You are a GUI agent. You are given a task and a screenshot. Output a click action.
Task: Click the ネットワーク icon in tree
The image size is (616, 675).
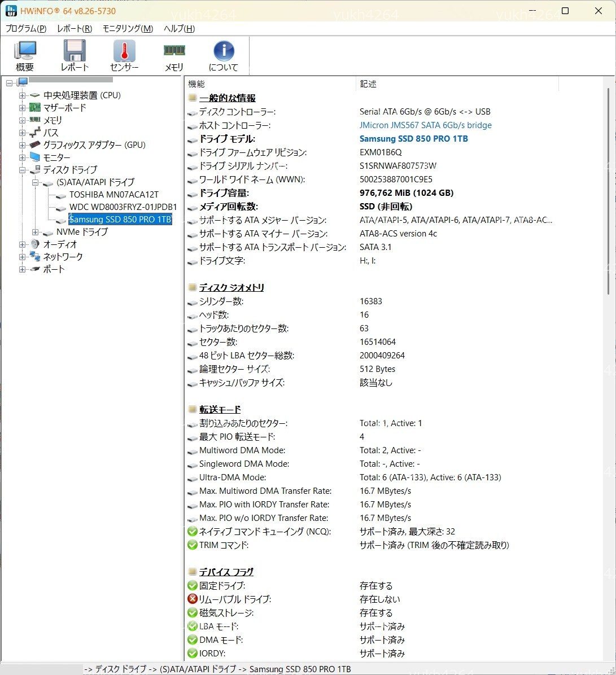35,257
